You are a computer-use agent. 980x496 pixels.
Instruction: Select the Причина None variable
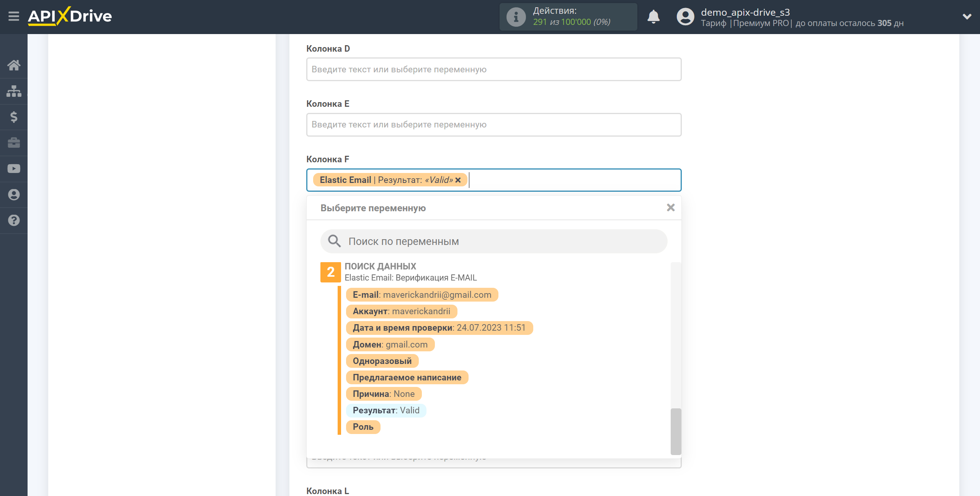(384, 394)
